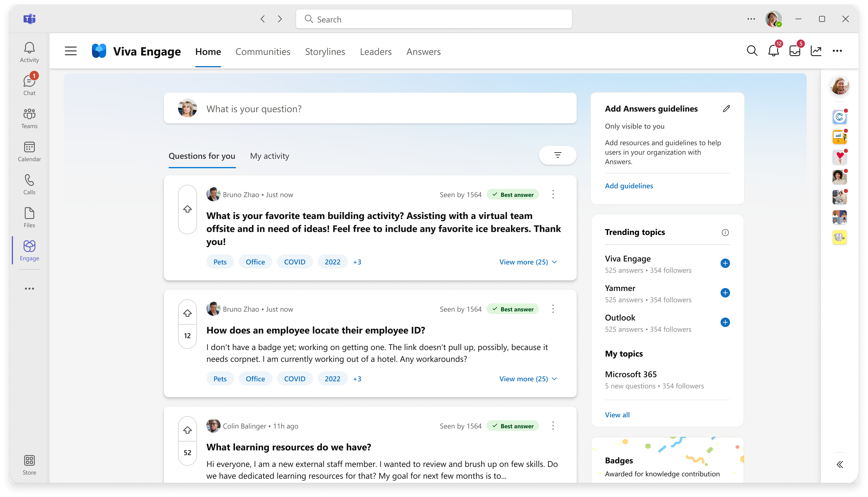Select the Engage app in sidebar
The height and width of the screenshot is (497, 868).
point(29,251)
